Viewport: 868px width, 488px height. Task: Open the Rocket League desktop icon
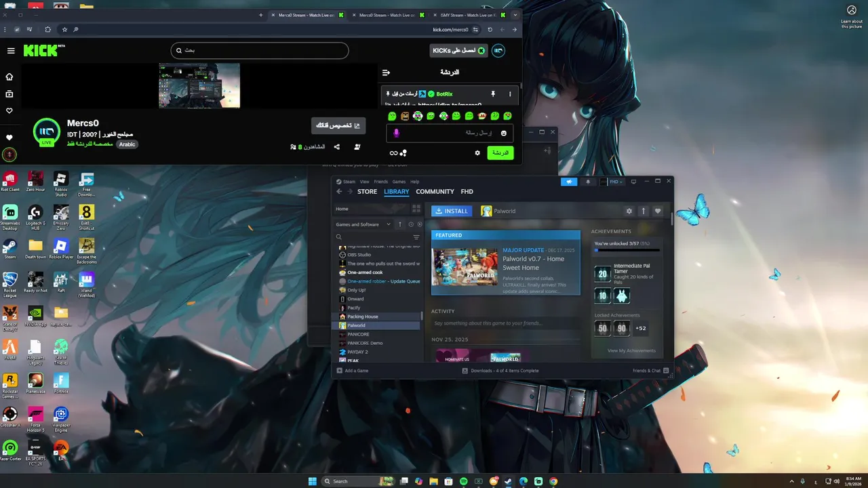coord(9,283)
